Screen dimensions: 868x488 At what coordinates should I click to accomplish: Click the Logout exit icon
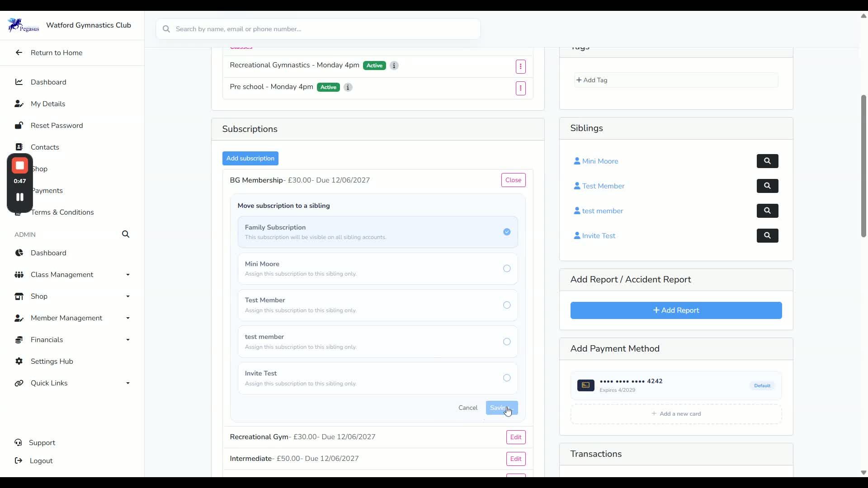18,460
